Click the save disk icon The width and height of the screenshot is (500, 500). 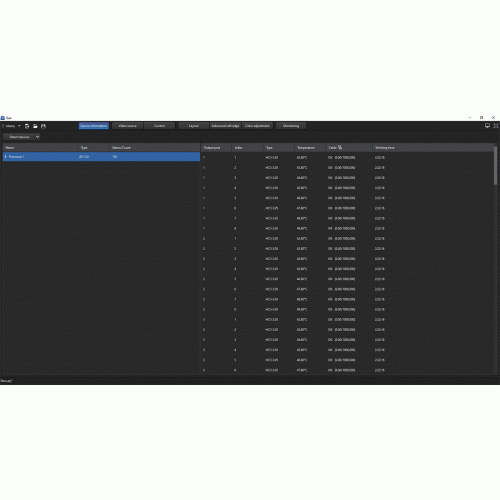pyautogui.click(x=43, y=126)
